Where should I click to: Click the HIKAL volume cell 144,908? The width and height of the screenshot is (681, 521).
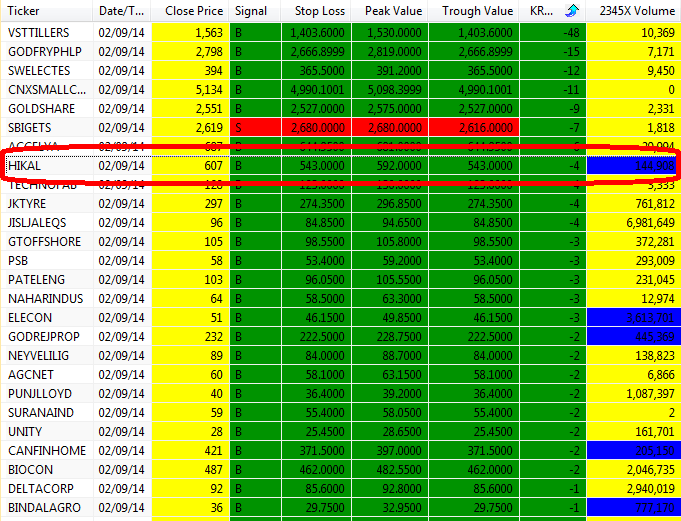point(634,166)
